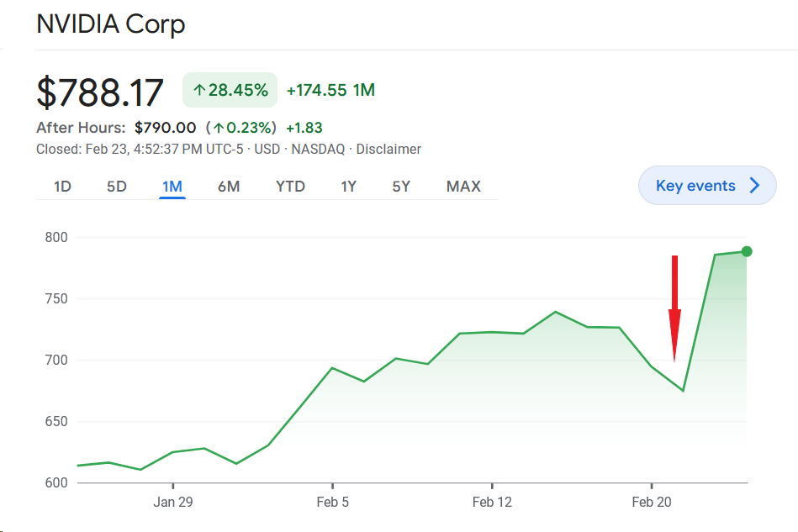This screenshot has width=798, height=532.
Task: Open the Disclaimer link
Action: click(x=388, y=149)
